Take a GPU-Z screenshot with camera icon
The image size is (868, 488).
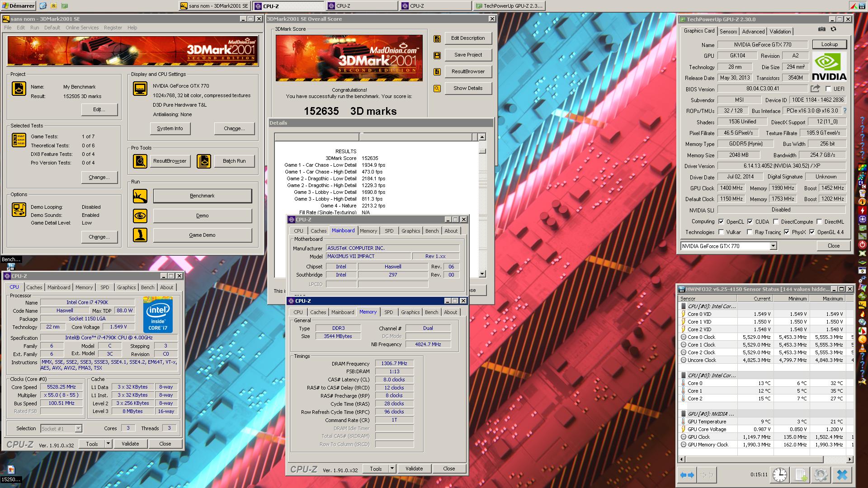coord(821,29)
